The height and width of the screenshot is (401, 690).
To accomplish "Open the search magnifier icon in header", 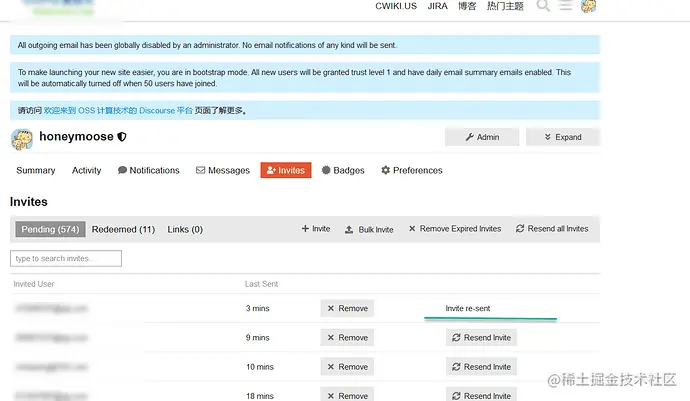I will tap(543, 6).
